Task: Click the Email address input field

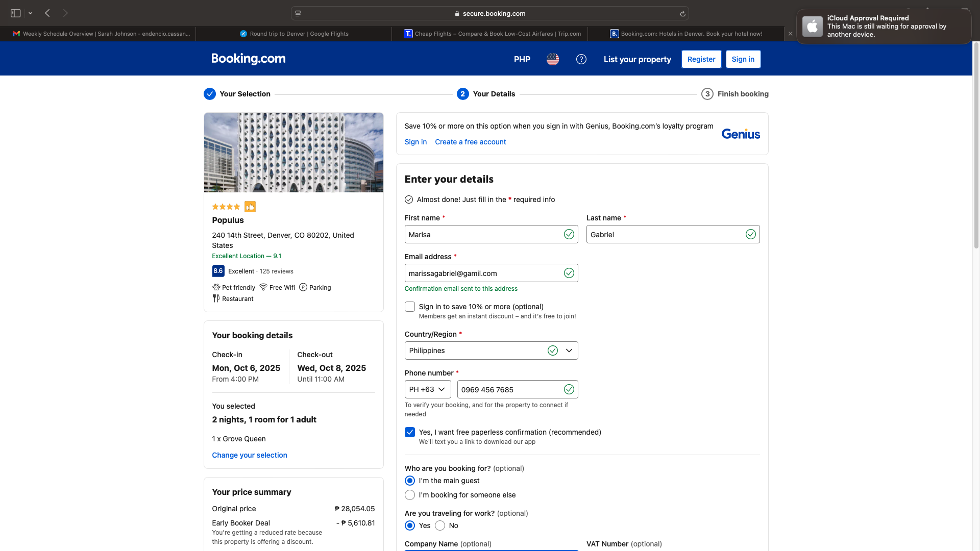Action: pos(483,273)
